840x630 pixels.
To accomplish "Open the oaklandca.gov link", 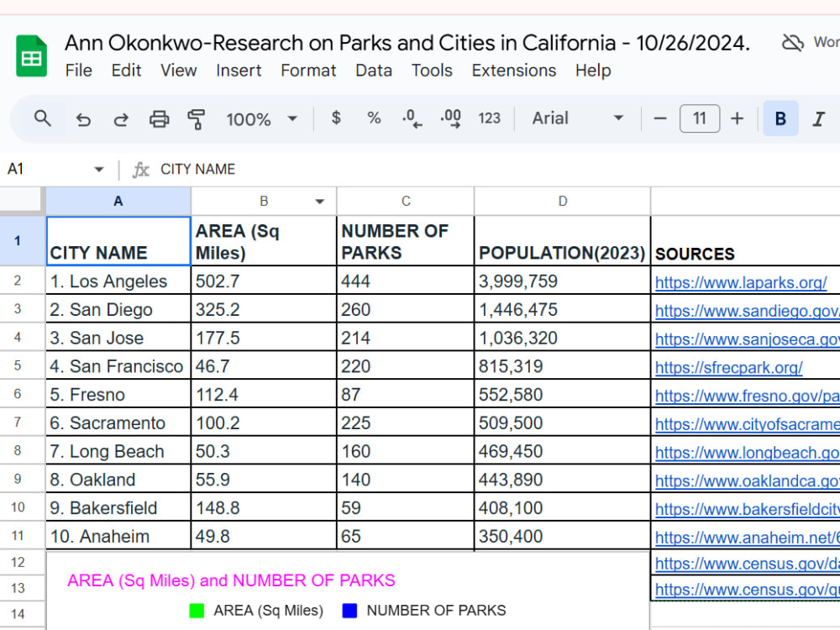I will [x=748, y=481].
